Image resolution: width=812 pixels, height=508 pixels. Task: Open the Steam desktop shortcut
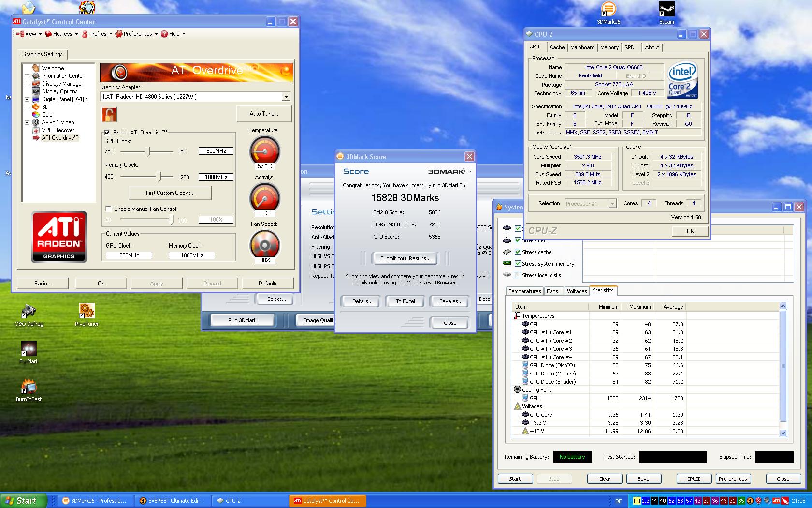pyautogui.click(x=667, y=13)
